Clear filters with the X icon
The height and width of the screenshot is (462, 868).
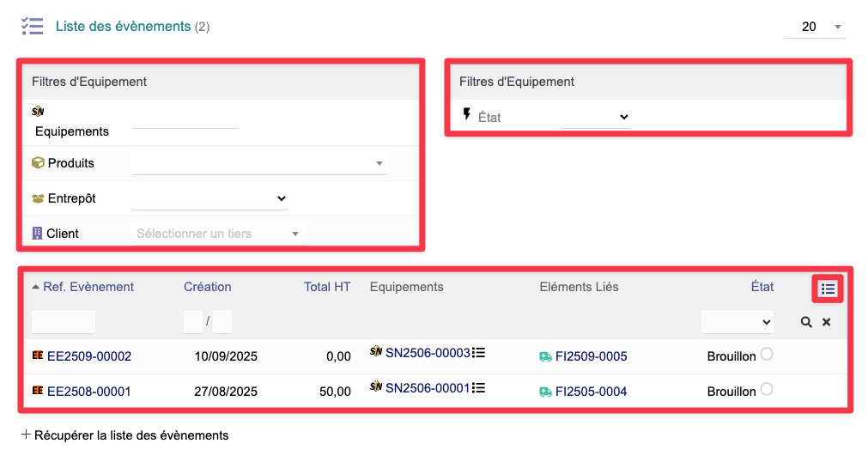827,322
